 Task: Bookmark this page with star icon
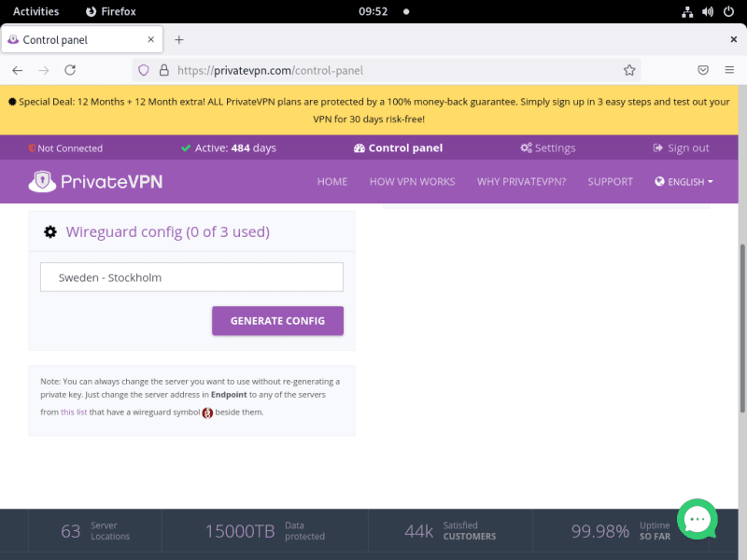point(629,70)
